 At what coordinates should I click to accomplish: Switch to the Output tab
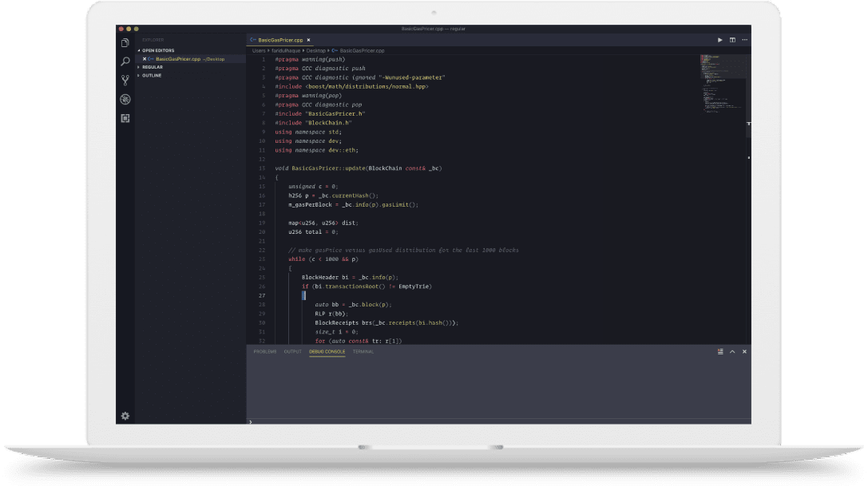(x=292, y=351)
